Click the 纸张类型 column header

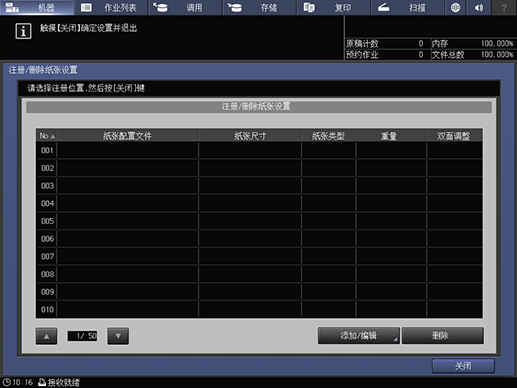[x=328, y=136]
